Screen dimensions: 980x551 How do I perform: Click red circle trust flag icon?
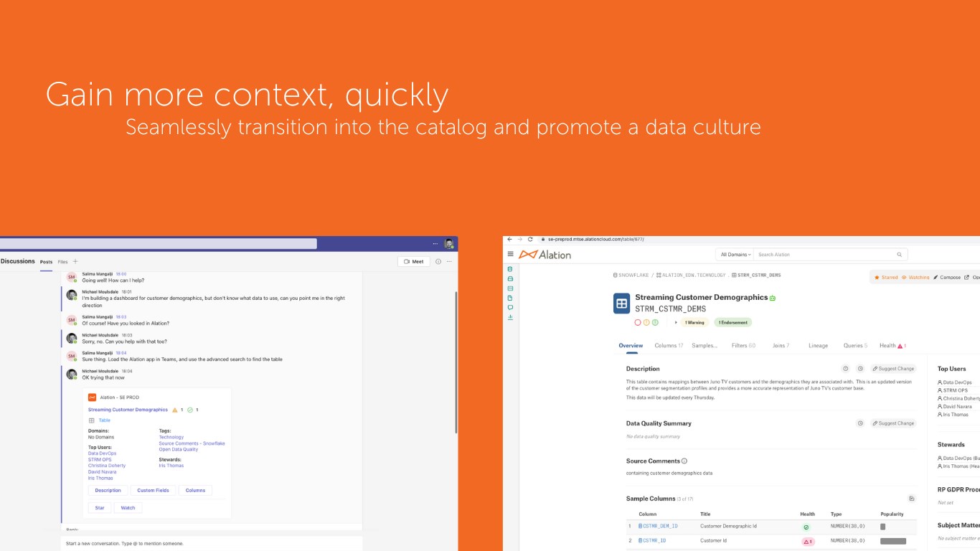[638, 322]
